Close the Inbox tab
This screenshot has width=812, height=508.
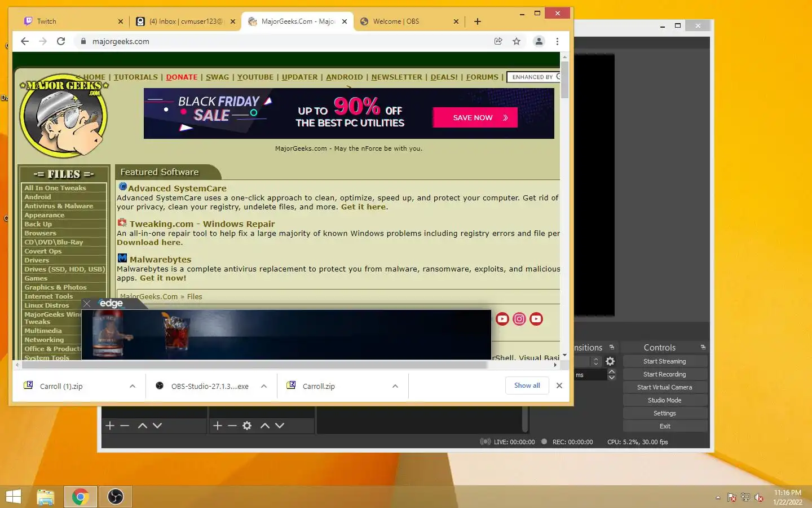point(232,21)
